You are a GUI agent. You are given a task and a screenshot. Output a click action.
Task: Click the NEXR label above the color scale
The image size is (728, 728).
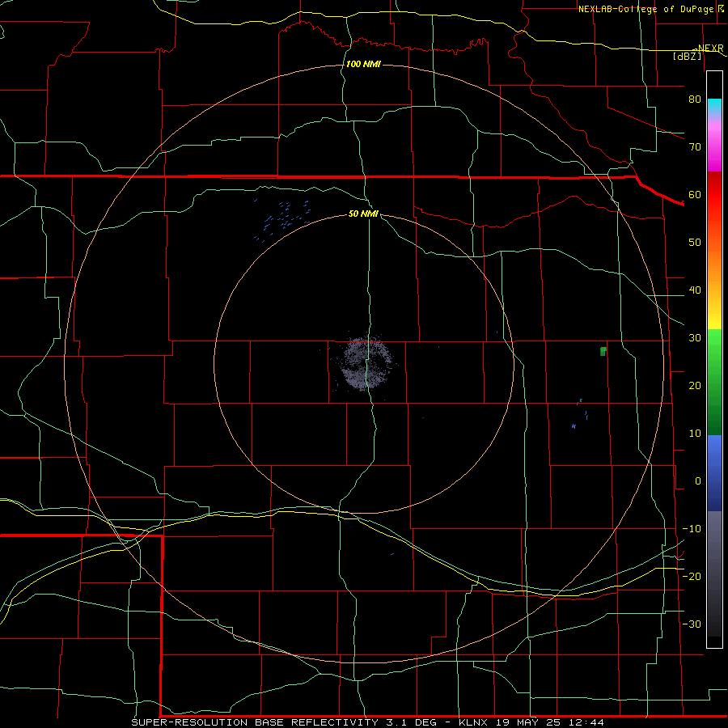click(710, 48)
